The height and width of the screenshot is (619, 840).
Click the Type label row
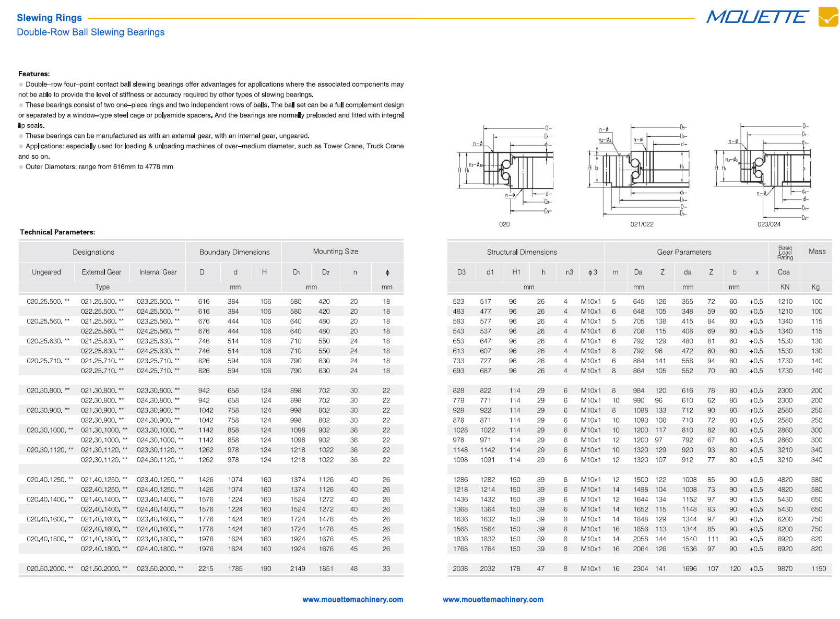point(102,288)
